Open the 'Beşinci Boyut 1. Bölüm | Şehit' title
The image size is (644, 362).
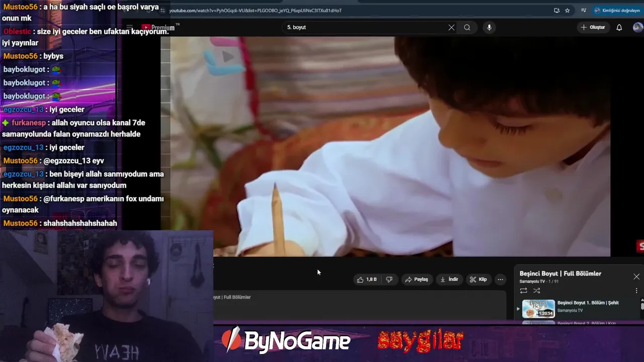pyautogui.click(x=588, y=303)
